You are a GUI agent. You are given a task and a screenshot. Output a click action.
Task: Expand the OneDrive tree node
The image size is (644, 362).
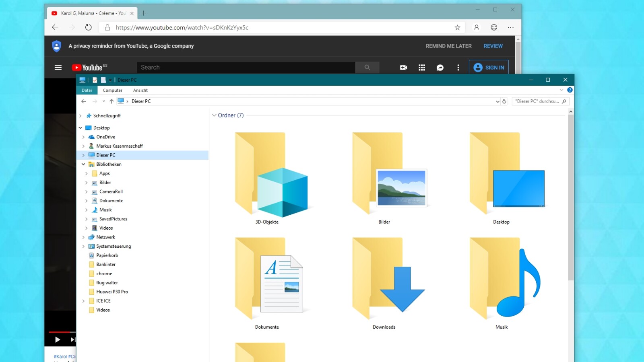[83, 137]
